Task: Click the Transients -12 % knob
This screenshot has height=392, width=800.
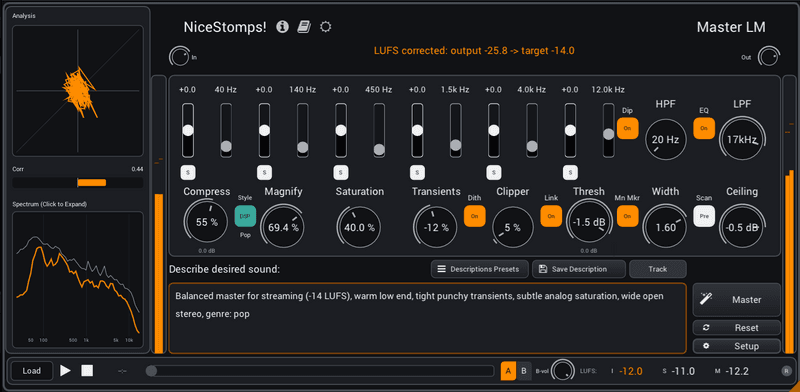Action: pyautogui.click(x=436, y=227)
